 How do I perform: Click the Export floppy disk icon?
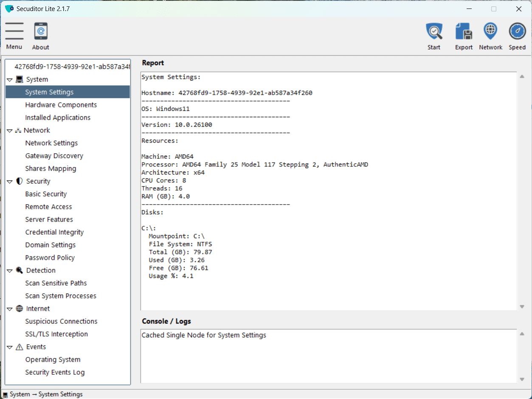point(464,31)
